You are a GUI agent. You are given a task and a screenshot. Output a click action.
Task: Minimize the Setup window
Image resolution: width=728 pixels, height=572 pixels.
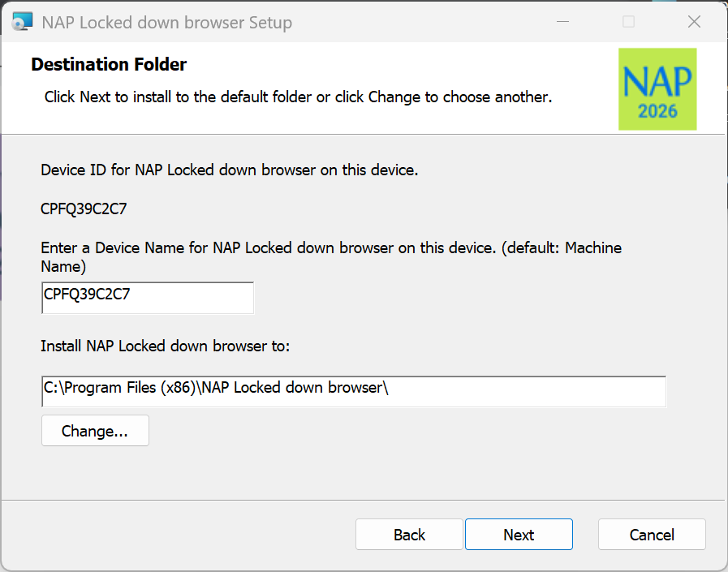[x=562, y=22]
